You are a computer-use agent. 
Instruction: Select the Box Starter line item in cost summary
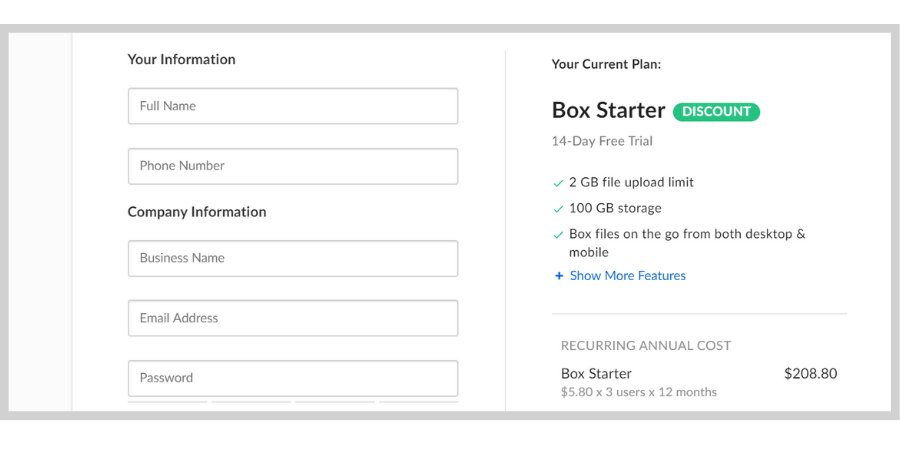[x=596, y=374]
